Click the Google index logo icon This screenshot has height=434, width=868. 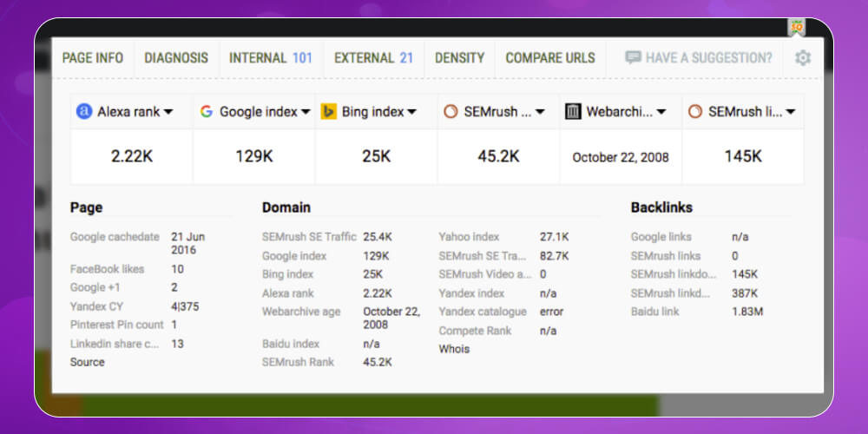pyautogui.click(x=207, y=112)
